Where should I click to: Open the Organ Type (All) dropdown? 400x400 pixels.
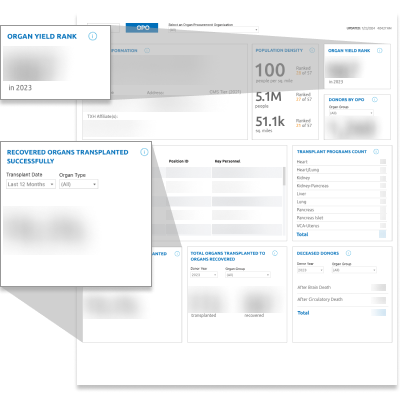click(79, 184)
